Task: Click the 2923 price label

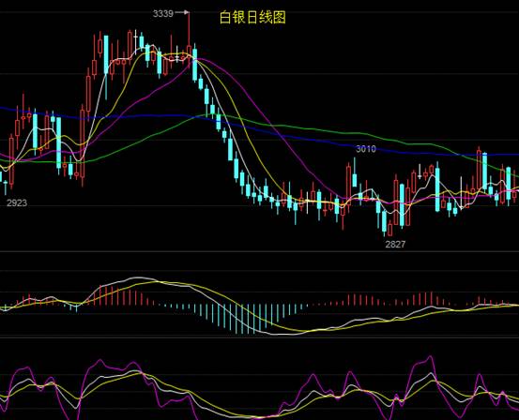Action: coord(17,202)
